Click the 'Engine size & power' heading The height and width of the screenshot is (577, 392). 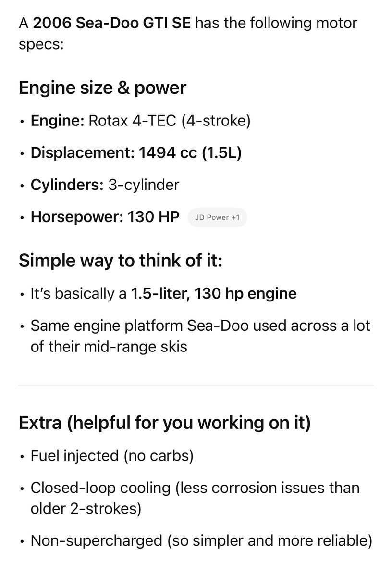[102, 88]
